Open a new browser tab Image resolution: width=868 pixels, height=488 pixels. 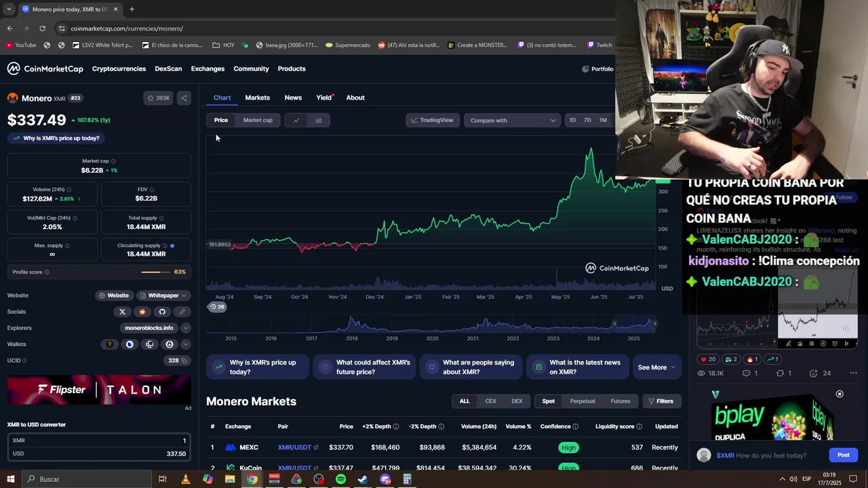(132, 9)
